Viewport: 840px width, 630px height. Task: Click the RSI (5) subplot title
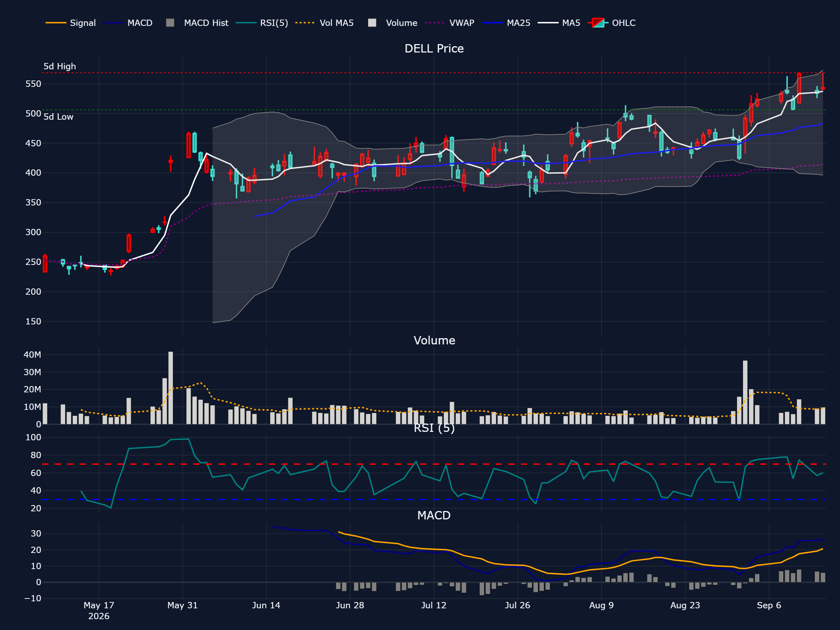click(x=434, y=428)
